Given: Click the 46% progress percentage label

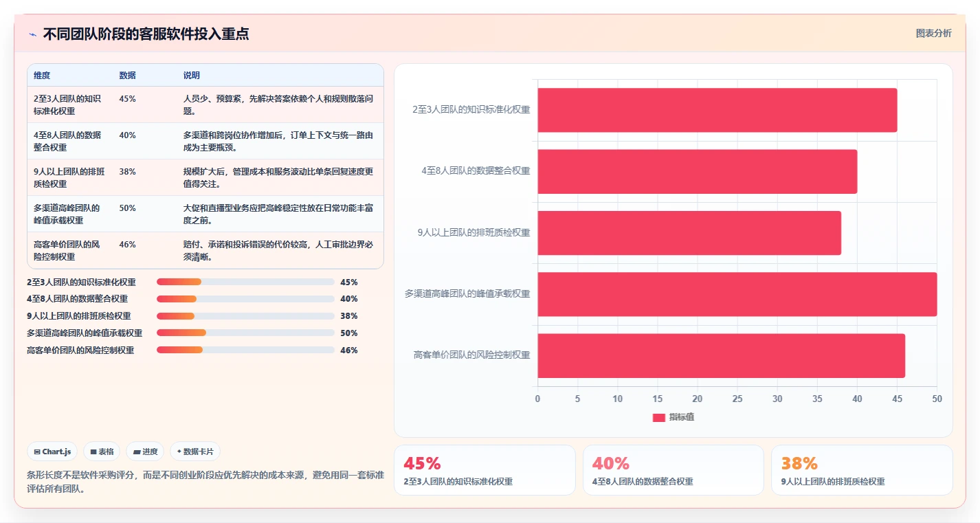Looking at the screenshot, I should [349, 350].
